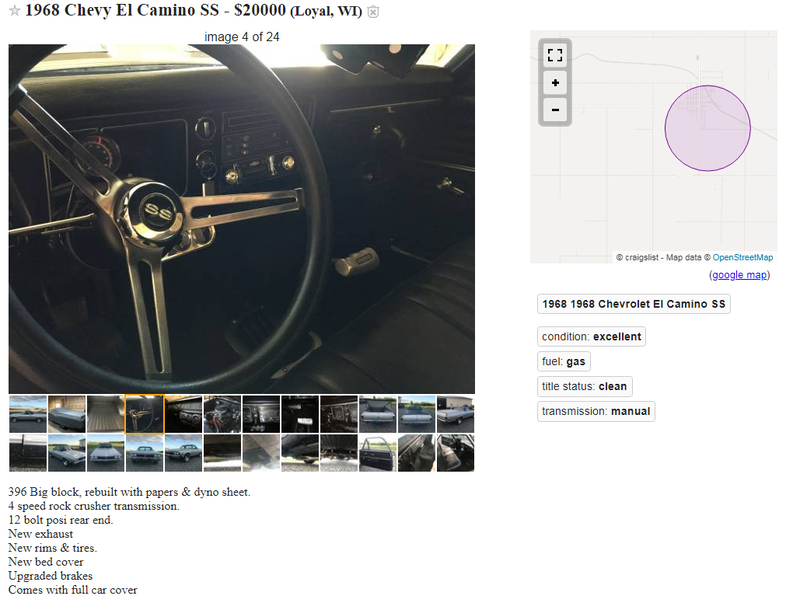Screen dimensions: 800x603
Task: Zoom in on the map
Action: coord(555,83)
